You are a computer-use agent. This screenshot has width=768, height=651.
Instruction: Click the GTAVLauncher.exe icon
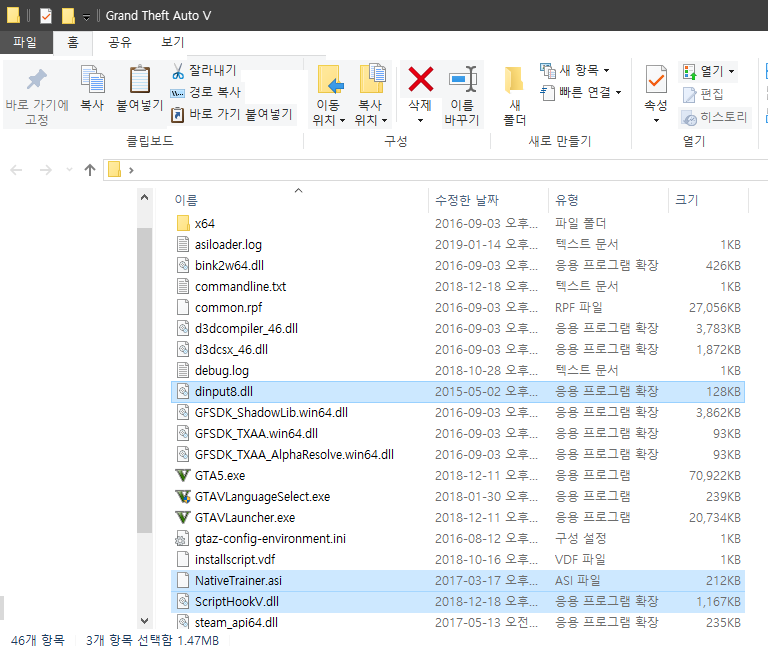click(183, 518)
